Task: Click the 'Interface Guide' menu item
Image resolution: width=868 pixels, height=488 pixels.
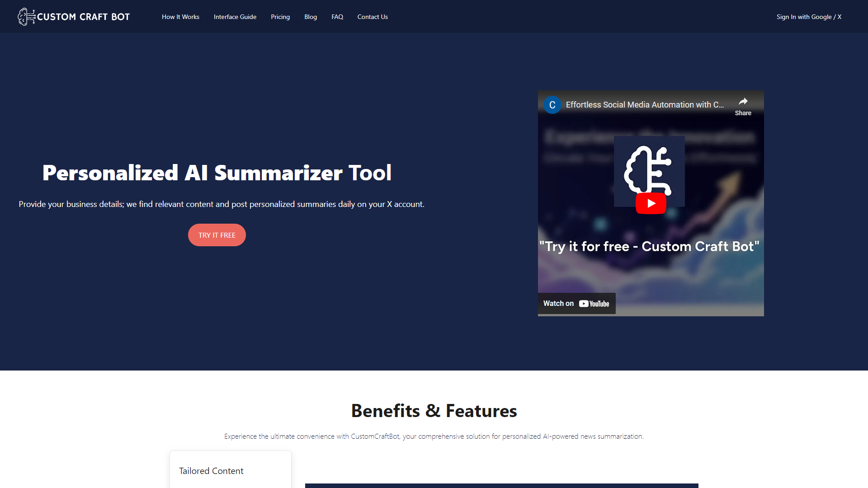Action: pos(235,16)
